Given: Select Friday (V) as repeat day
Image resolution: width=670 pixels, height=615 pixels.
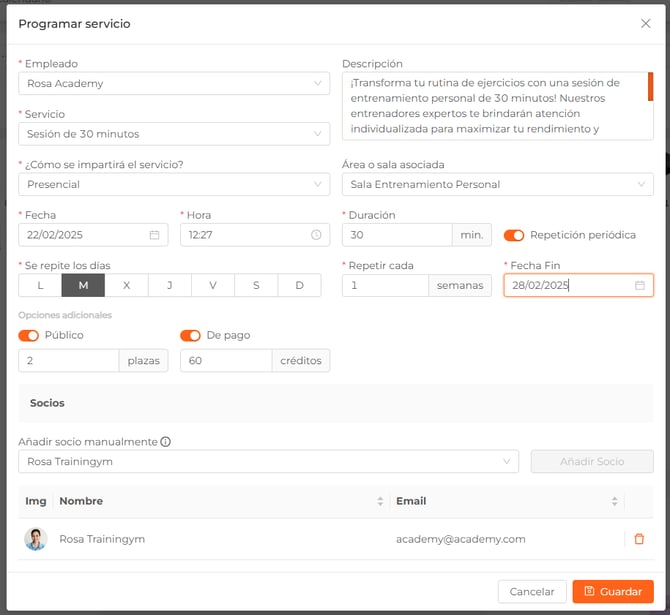Looking at the screenshot, I should click(213, 286).
